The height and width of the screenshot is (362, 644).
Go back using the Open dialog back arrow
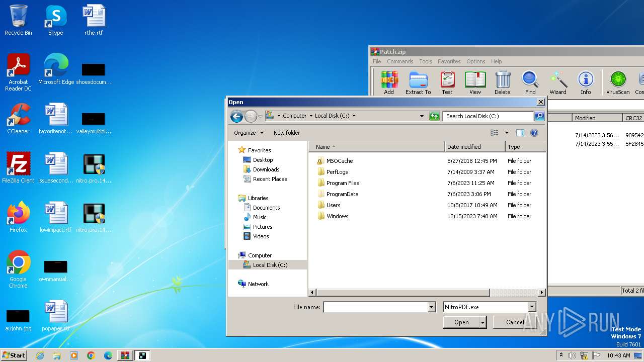(236, 116)
